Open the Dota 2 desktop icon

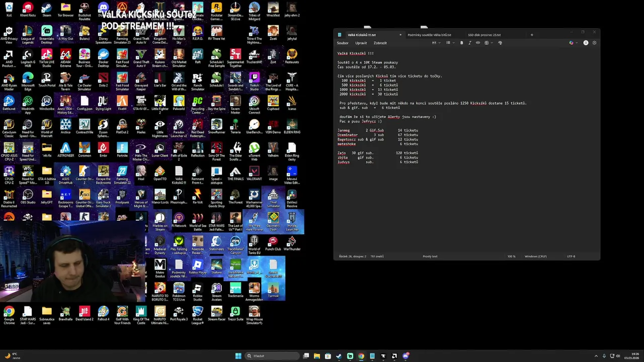click(103, 80)
